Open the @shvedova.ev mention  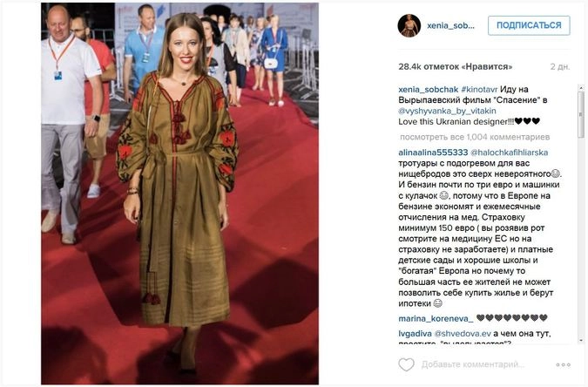coord(463,334)
